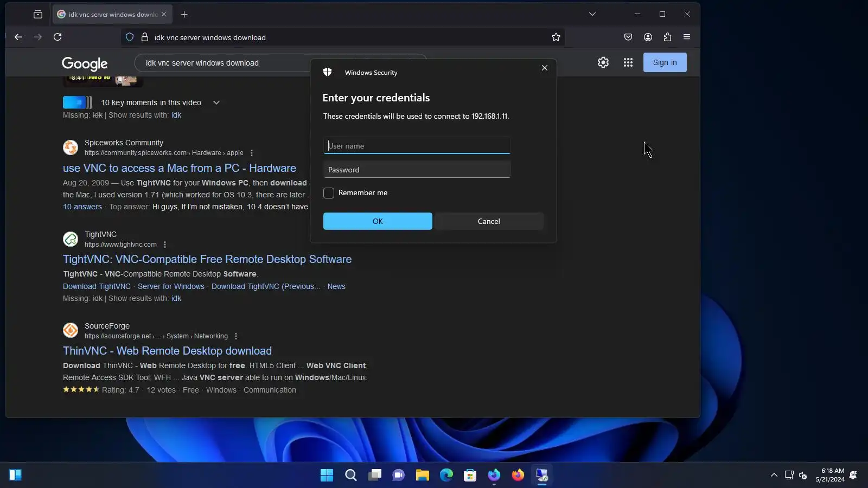868x488 pixels.
Task: Open the TightVNC Remote Desktop Software result
Action: [x=207, y=259]
